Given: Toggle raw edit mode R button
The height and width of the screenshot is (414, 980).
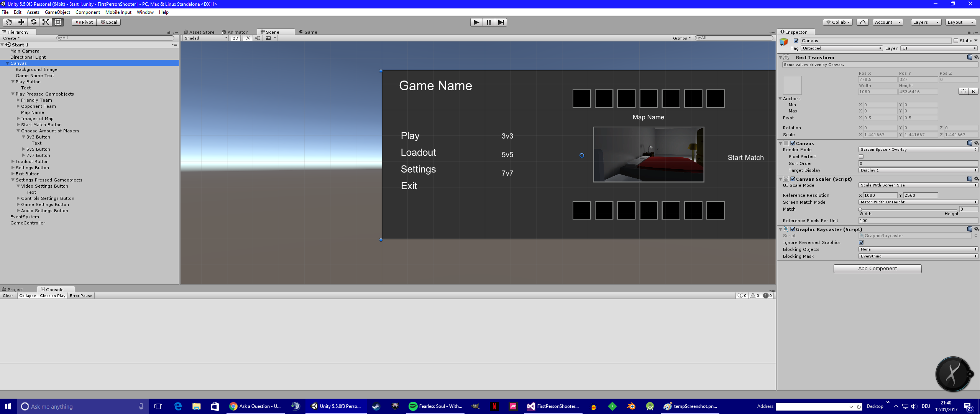Looking at the screenshot, I should tap(973, 91).
